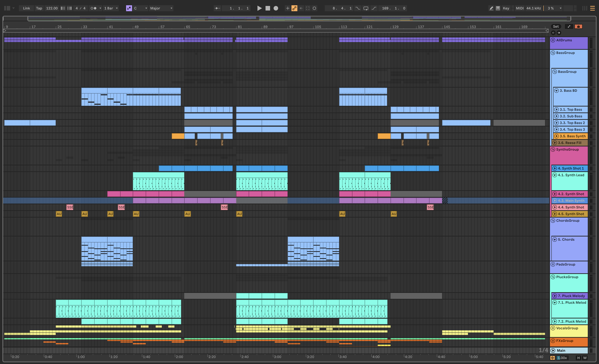The image size is (599, 364).
Task: Toggle the browser show/hide icon at top left
Action: (7, 8)
